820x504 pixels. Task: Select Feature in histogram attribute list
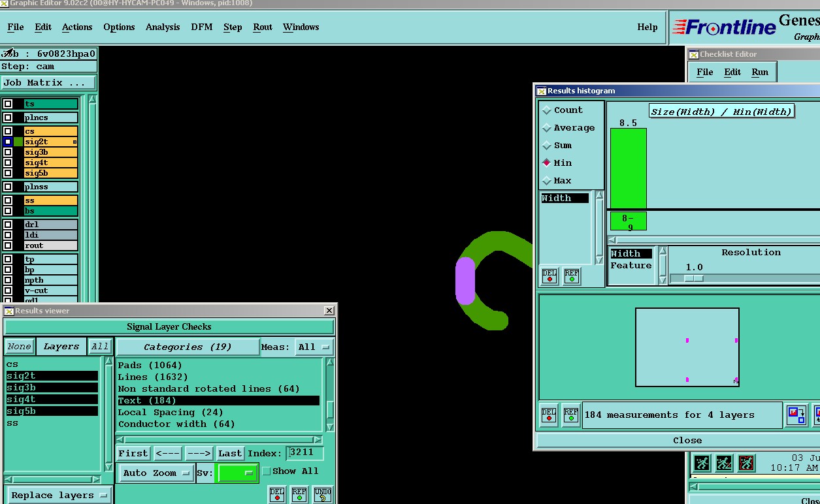(631, 266)
